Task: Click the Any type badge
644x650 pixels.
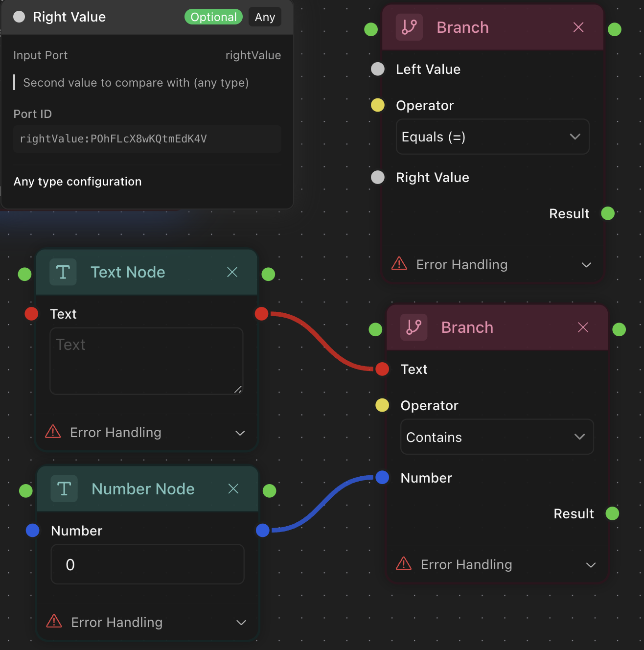Action: pos(265,17)
